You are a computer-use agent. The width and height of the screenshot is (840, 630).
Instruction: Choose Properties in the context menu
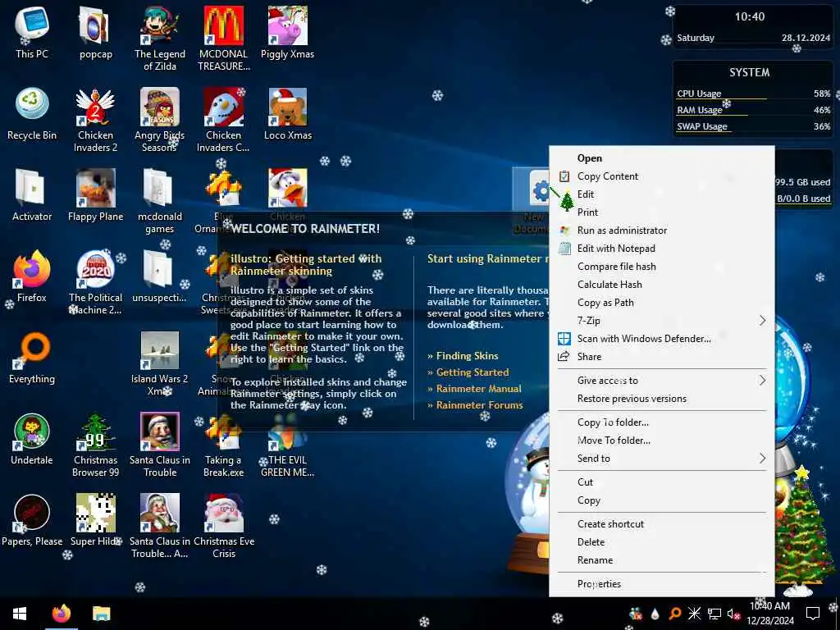662,584
